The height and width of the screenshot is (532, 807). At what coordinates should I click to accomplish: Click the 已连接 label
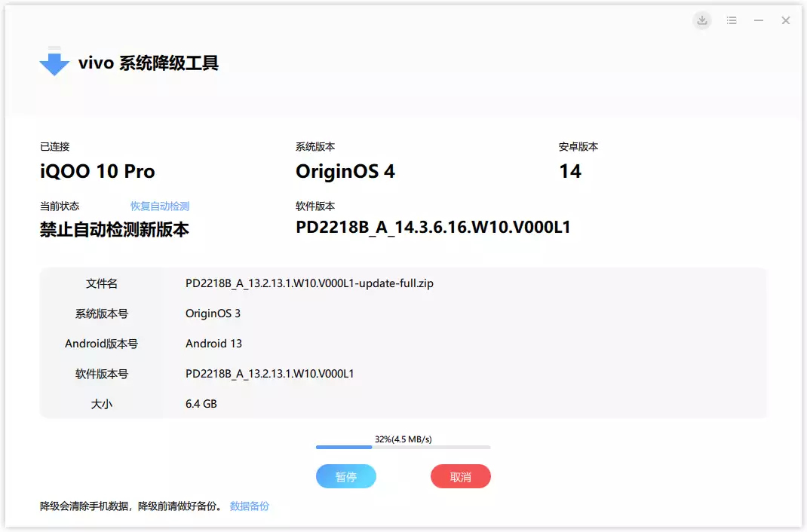(54, 146)
